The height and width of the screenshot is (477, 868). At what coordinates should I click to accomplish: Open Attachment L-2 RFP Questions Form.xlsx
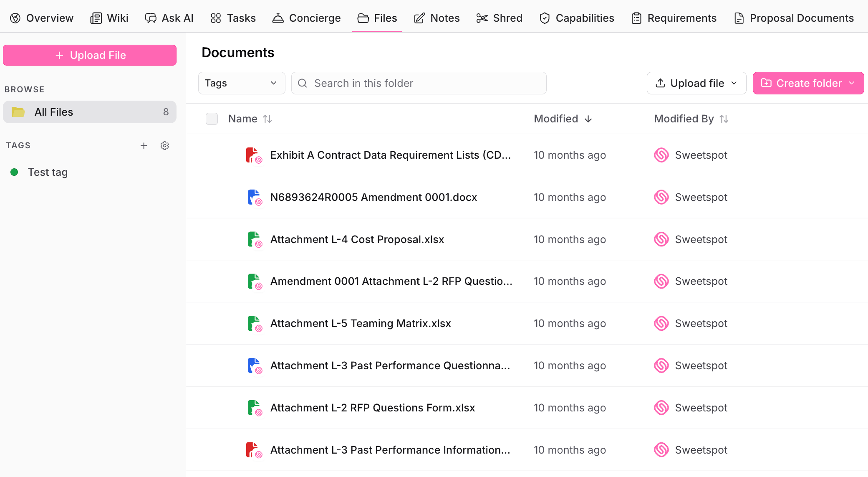click(x=373, y=408)
